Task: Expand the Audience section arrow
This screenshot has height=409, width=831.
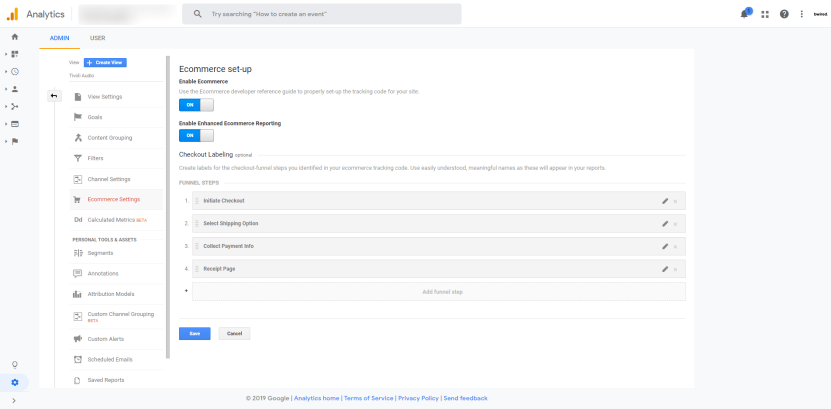Action: (6, 89)
